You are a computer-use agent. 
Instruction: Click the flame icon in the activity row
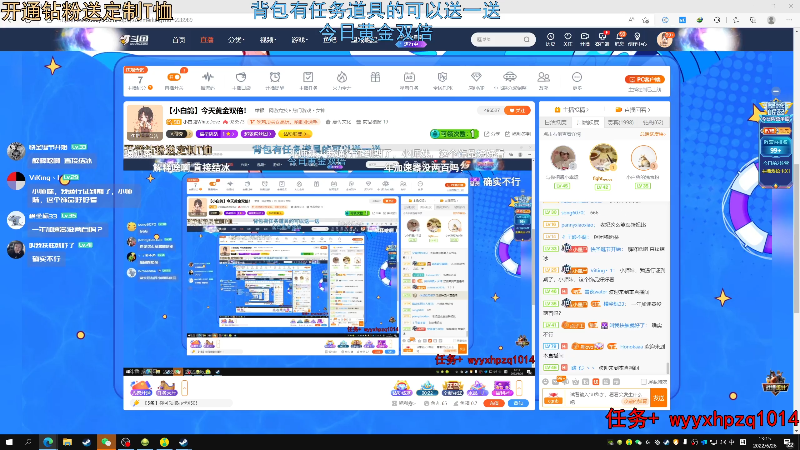341,78
